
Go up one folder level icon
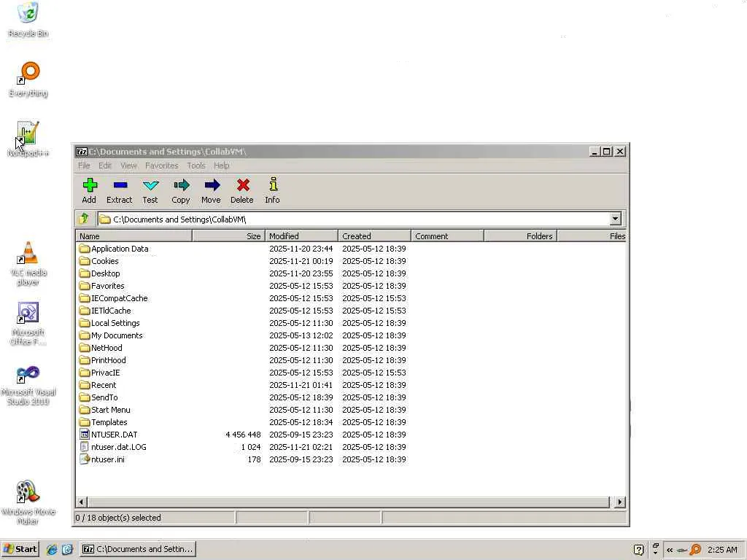point(85,219)
